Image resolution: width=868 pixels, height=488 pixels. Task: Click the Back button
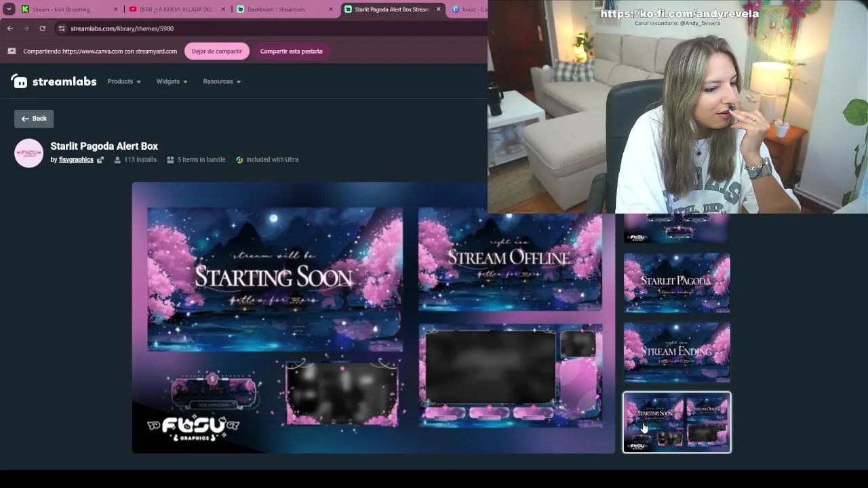34,119
